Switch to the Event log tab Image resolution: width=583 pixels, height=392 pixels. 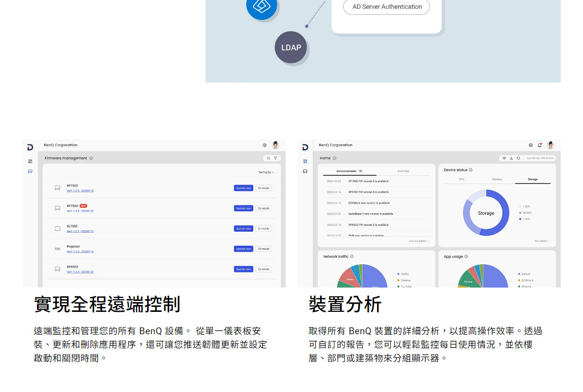403,171
